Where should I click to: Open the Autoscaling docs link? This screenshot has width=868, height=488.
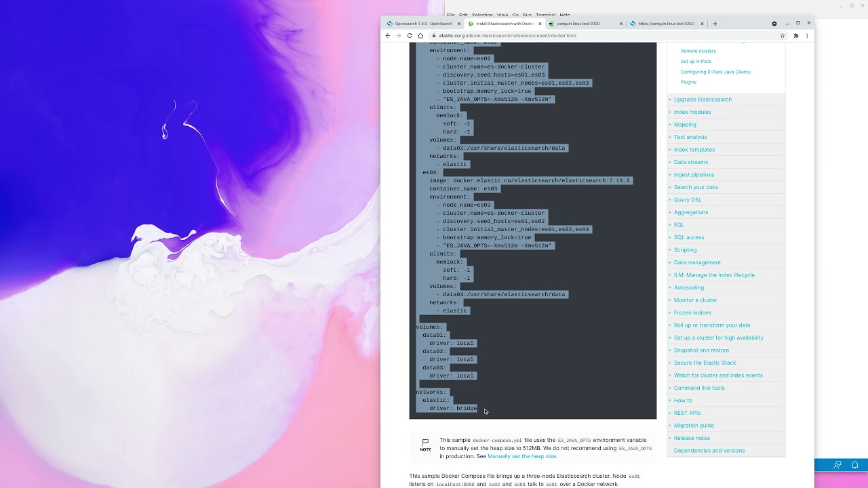(689, 287)
